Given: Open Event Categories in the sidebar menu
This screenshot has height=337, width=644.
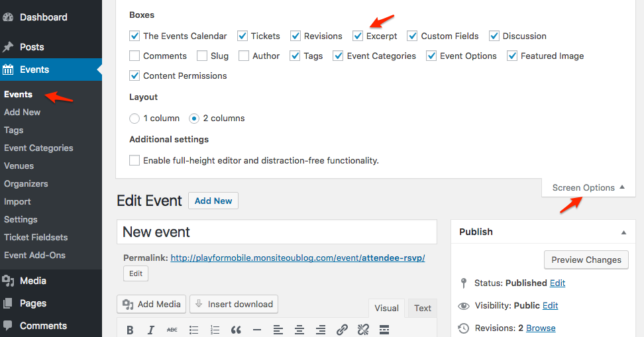Looking at the screenshot, I should 38,148.
